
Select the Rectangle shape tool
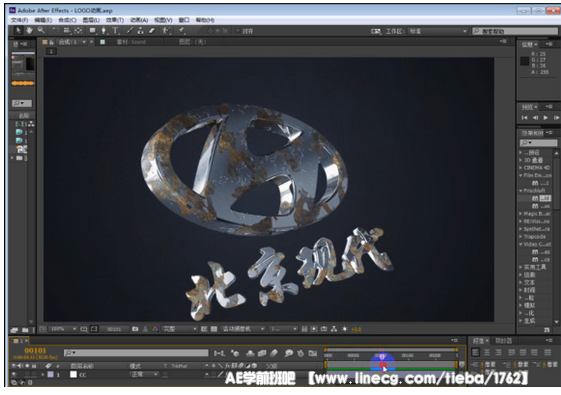pos(93,31)
